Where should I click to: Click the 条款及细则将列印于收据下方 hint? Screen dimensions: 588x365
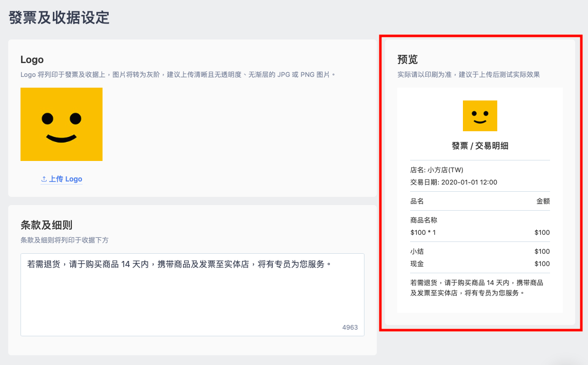[x=65, y=240]
